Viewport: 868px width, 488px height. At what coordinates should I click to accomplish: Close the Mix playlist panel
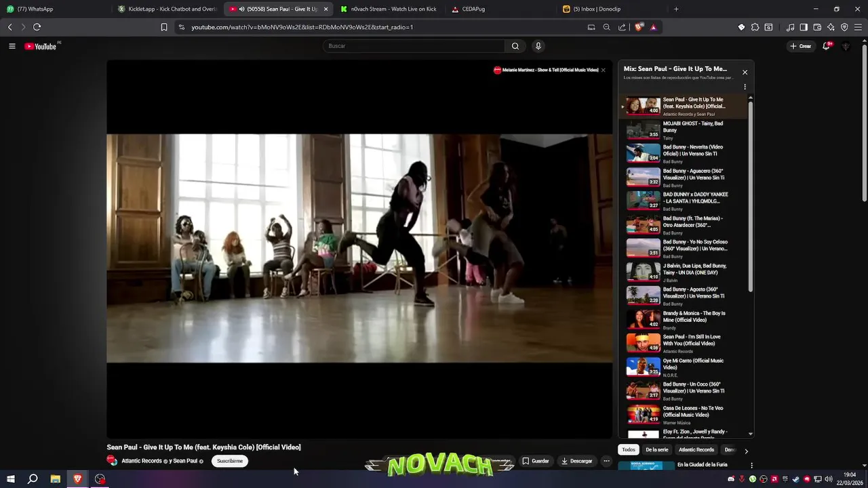coord(745,72)
